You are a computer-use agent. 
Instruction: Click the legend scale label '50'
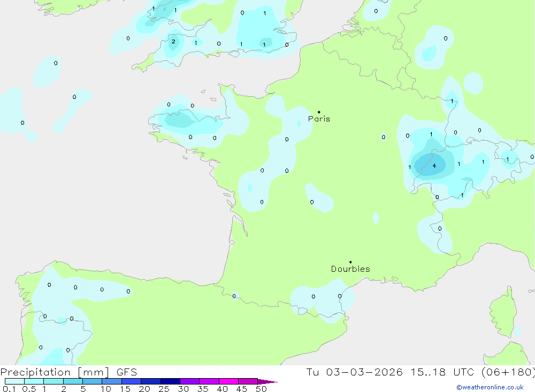(x=261, y=389)
